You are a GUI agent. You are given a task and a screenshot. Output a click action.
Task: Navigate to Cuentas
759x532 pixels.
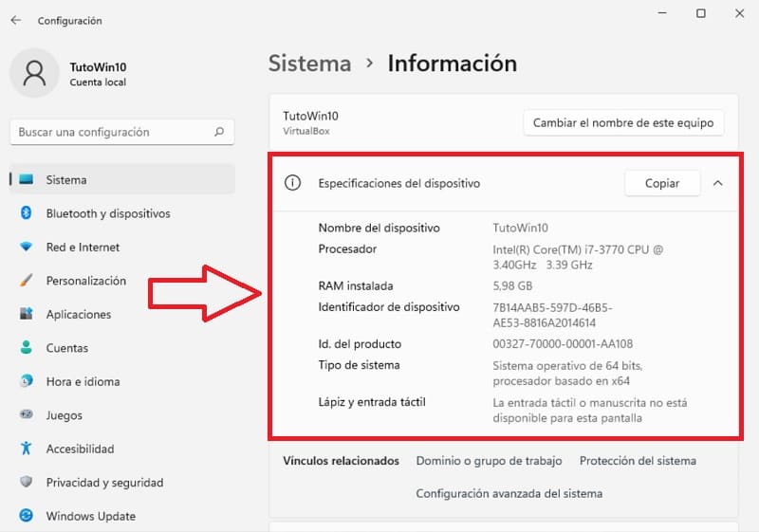click(x=122, y=348)
